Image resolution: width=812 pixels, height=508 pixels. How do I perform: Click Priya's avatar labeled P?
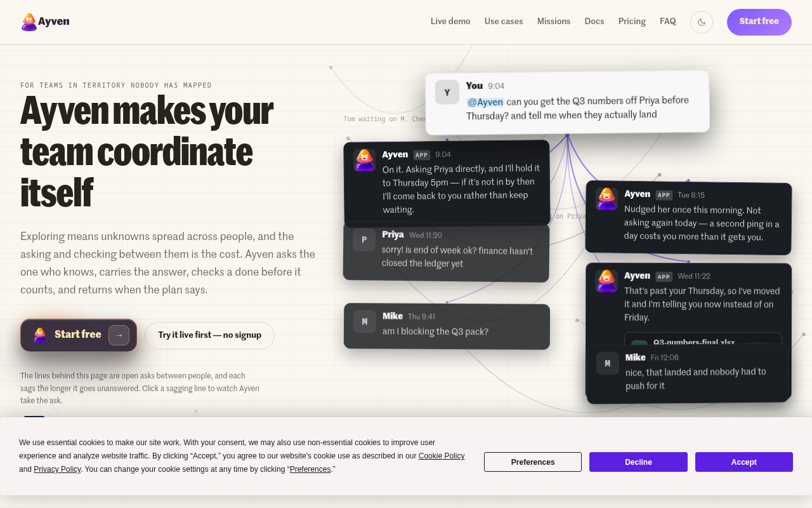coord(364,239)
